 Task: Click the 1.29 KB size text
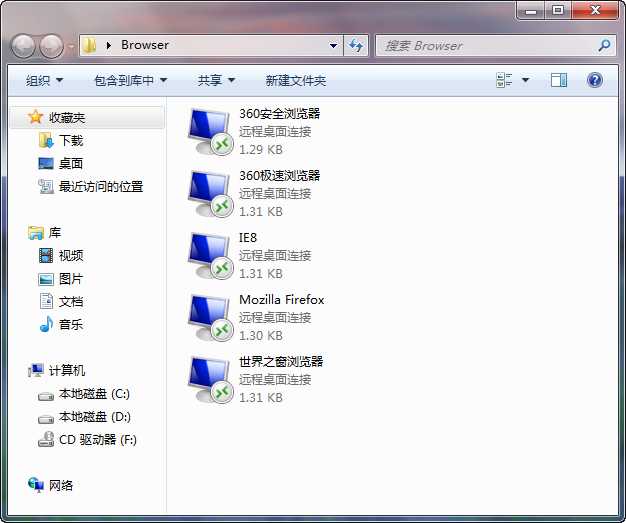point(261,150)
